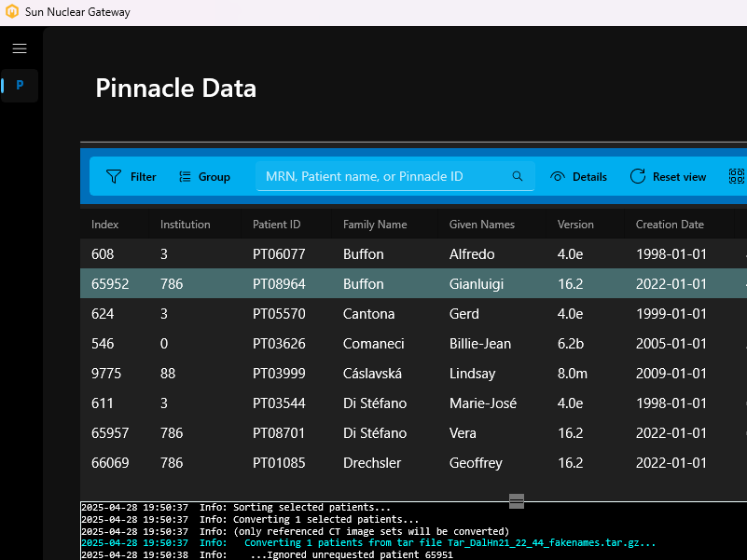Click family name Comaneci
The height and width of the screenshot is (560, 747).
373,344
